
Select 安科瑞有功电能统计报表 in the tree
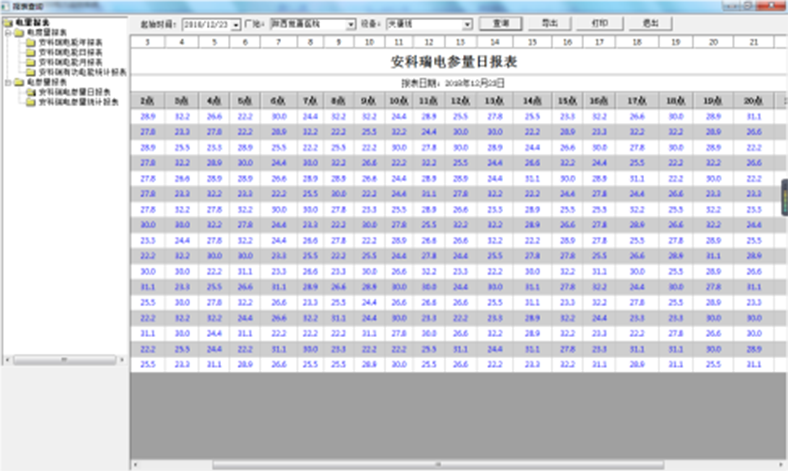80,73
